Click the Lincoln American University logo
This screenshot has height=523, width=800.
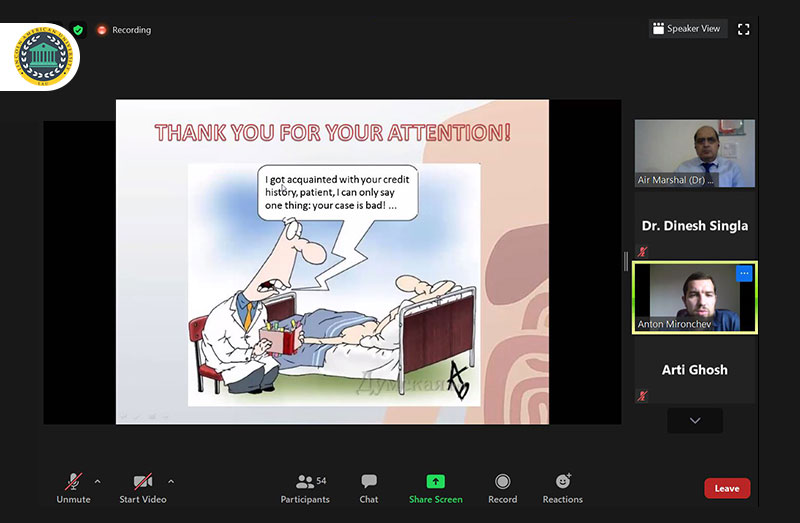[x=41, y=57]
